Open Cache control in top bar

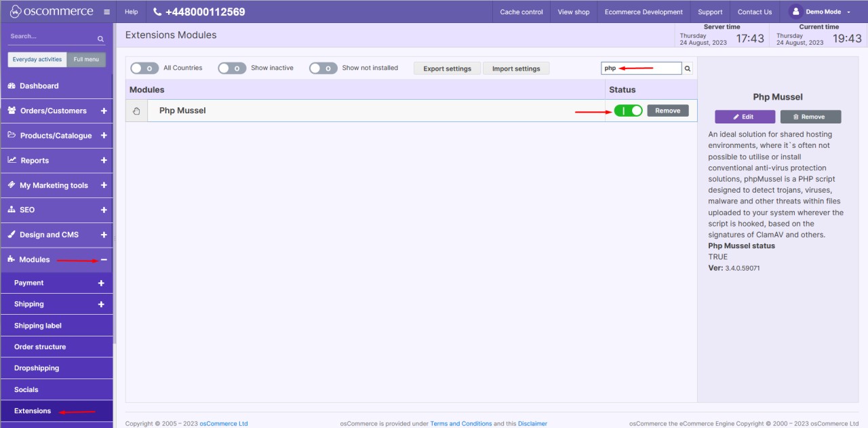tap(521, 12)
